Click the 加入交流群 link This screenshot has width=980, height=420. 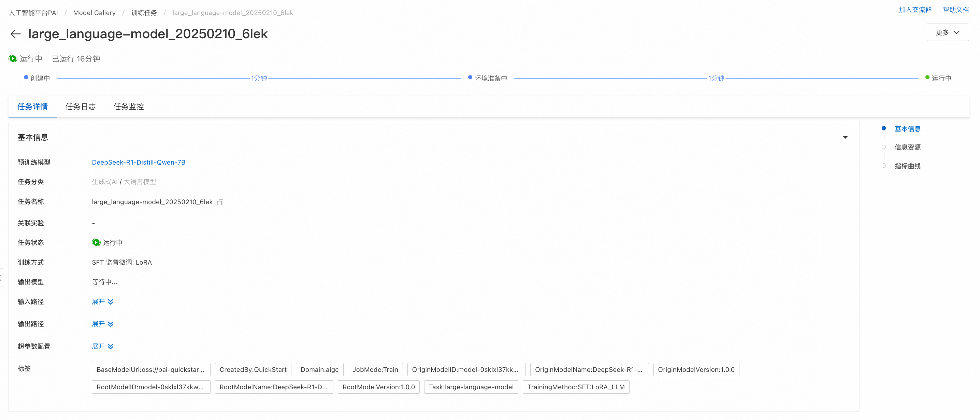915,10
